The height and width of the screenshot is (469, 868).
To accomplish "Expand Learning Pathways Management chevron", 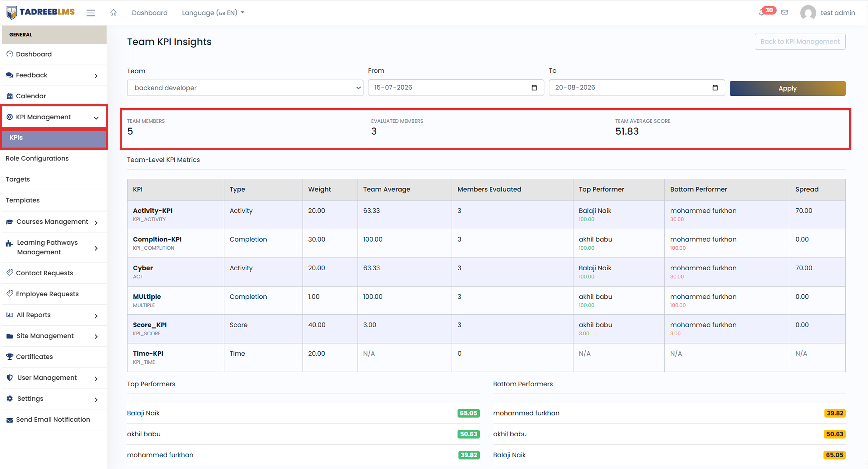I will [x=96, y=248].
